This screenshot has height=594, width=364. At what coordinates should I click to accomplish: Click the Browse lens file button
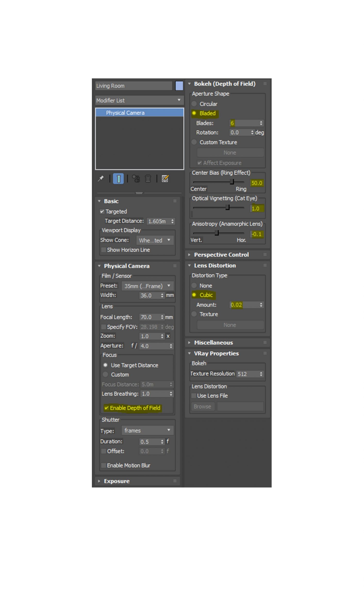202,406
